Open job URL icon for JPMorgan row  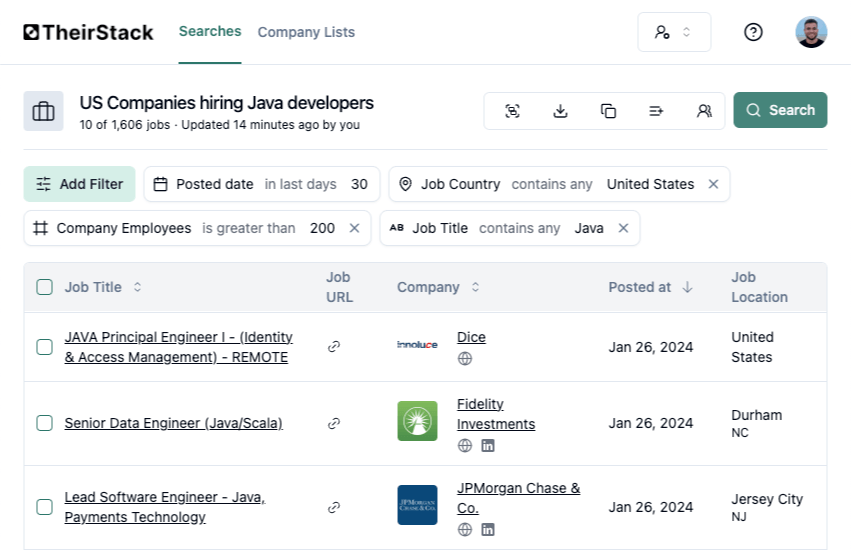(334, 507)
